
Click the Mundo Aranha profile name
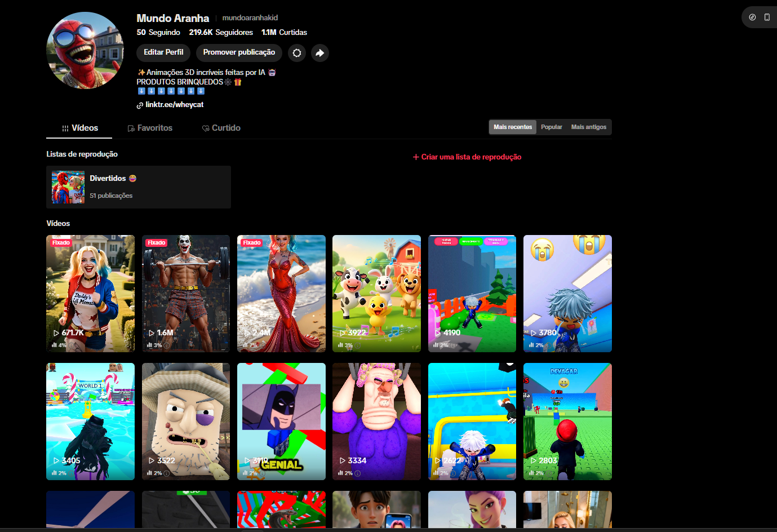click(172, 18)
